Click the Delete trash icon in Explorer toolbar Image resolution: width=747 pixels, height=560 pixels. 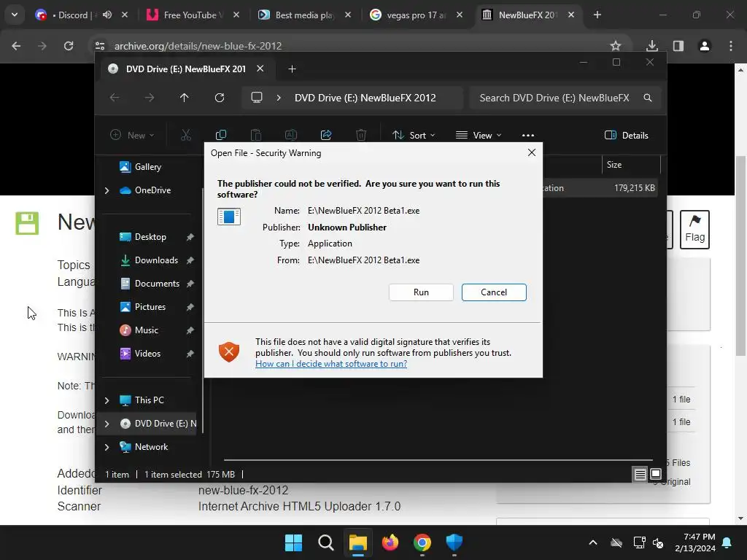(x=361, y=135)
